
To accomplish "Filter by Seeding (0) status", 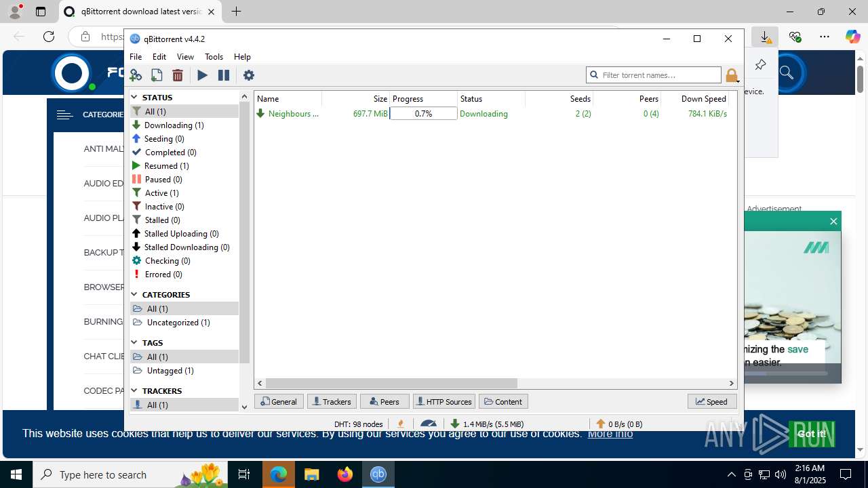I will 184,138.
